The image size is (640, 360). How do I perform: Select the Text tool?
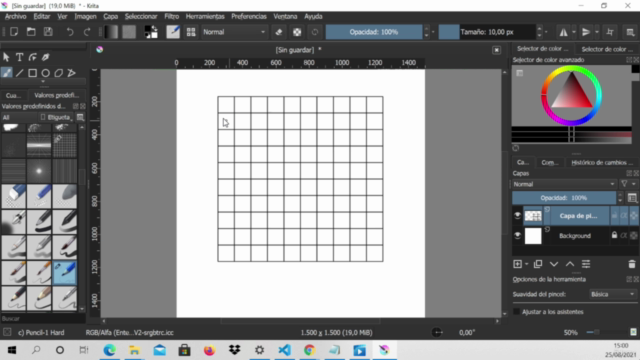(x=19, y=57)
